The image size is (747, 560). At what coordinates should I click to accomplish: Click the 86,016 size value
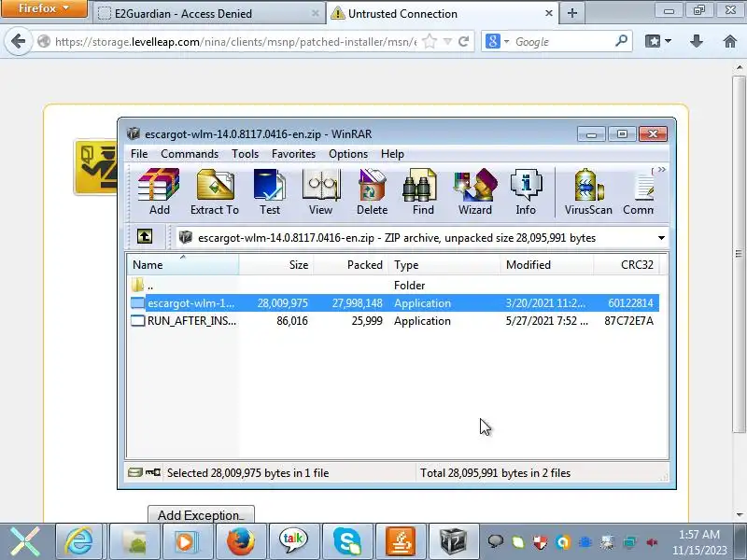pyautogui.click(x=292, y=321)
